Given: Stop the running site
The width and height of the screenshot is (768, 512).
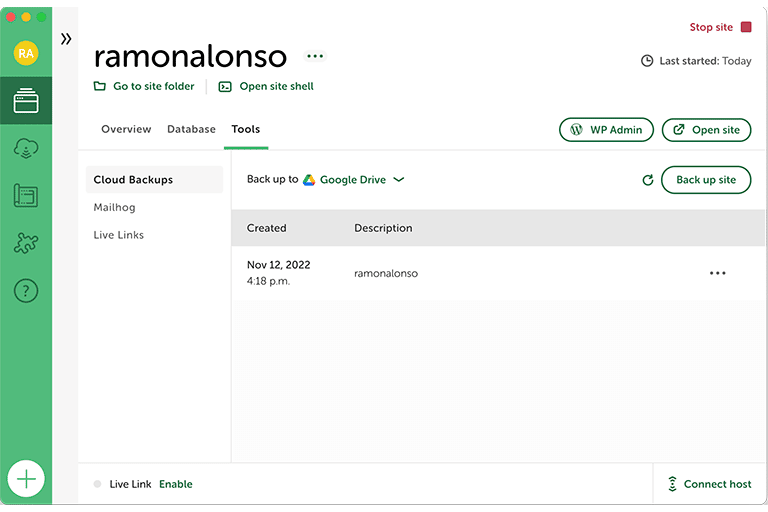Looking at the screenshot, I should pos(720,27).
